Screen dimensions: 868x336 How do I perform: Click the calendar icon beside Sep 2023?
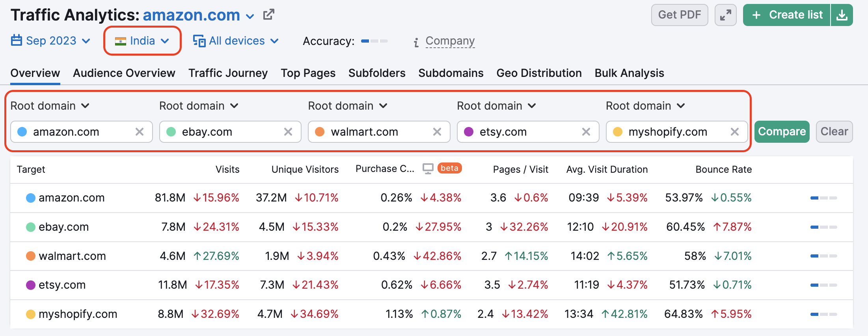point(17,40)
